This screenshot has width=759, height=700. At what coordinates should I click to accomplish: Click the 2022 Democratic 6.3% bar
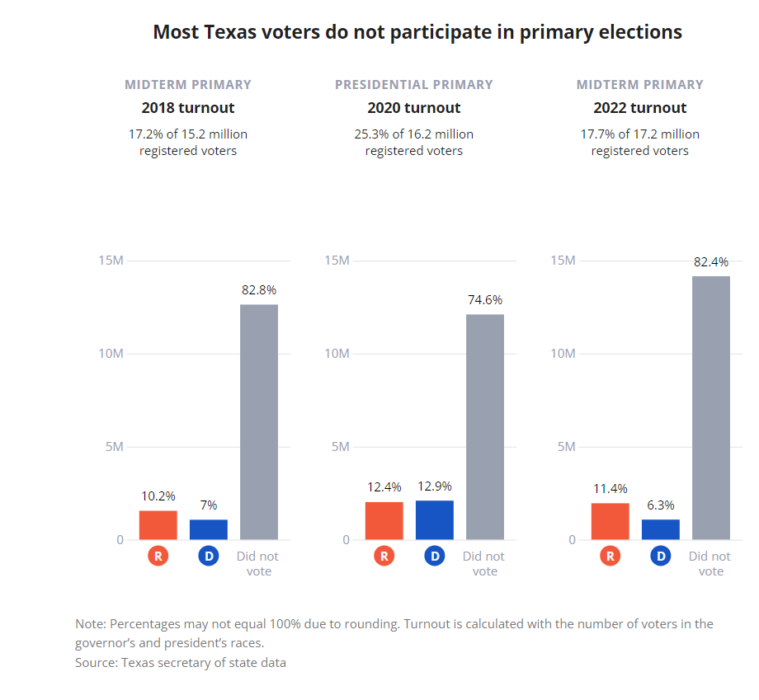661,529
